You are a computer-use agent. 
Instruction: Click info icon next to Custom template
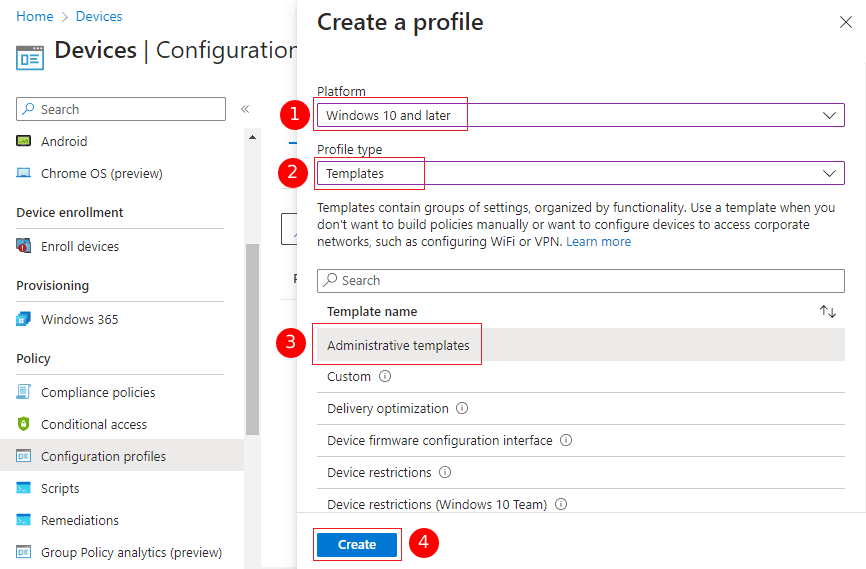point(385,377)
